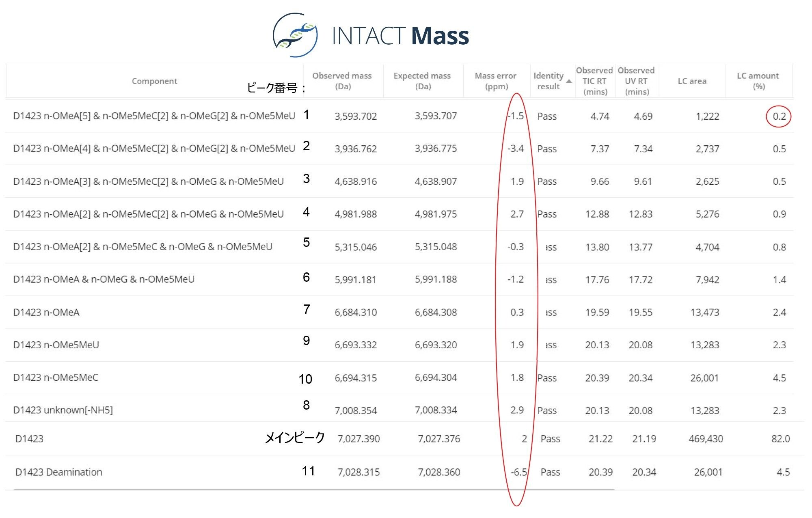Click the LC area value 5,276
Screen dimensions: 812x518
click(x=707, y=214)
